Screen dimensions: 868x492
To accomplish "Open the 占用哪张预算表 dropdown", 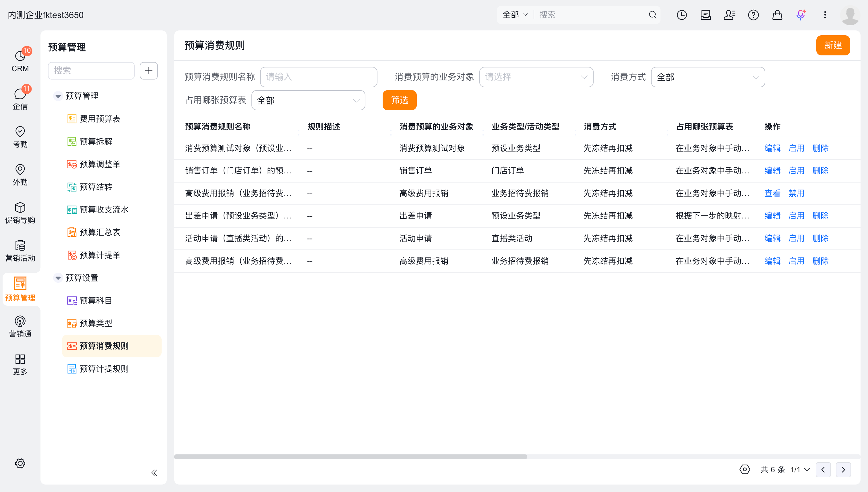I will click(x=308, y=100).
